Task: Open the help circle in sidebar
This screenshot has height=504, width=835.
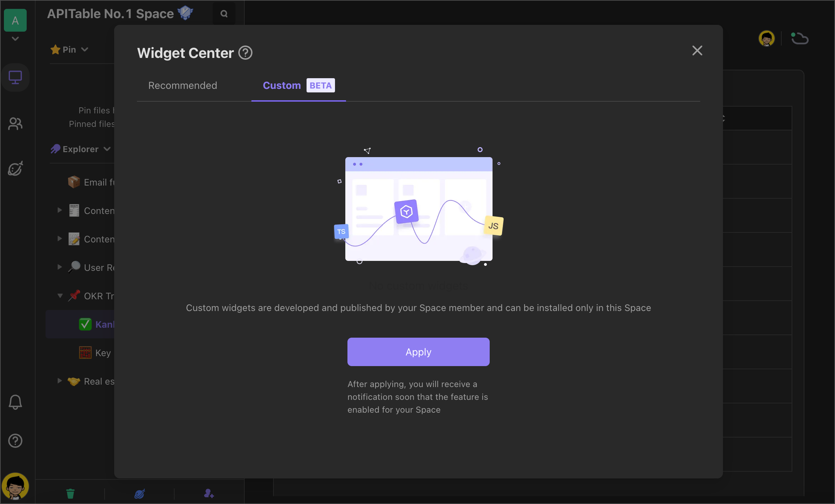Action: click(x=15, y=441)
